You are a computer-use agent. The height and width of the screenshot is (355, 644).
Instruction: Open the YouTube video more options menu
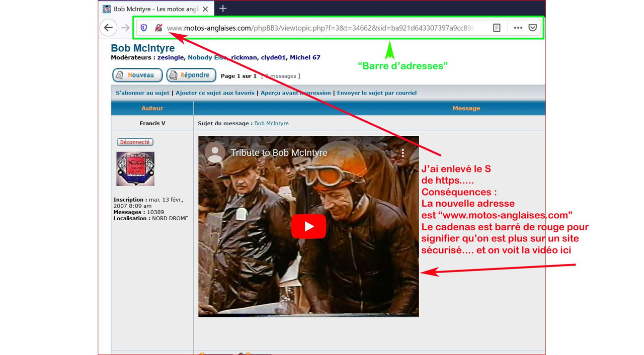(403, 153)
